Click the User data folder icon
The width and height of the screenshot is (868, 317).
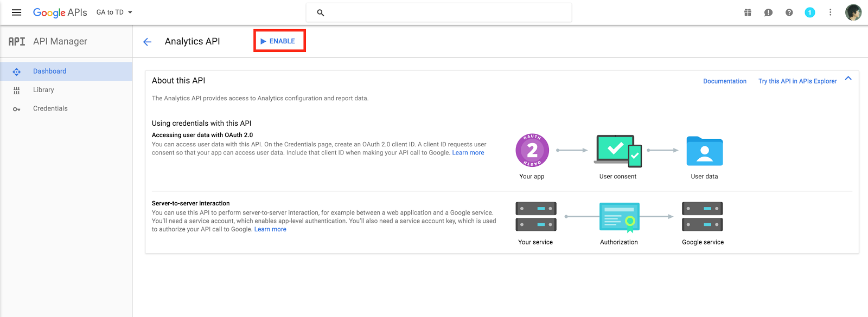pos(705,151)
